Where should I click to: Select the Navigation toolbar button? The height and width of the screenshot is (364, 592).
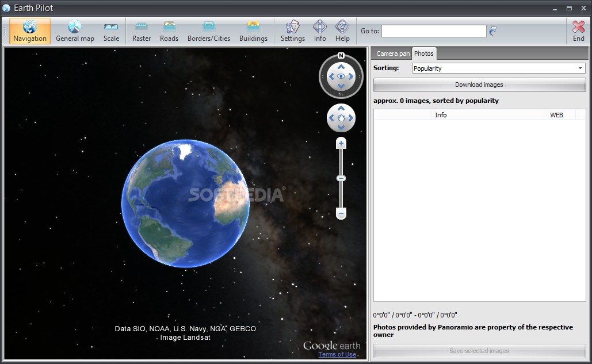(30, 31)
